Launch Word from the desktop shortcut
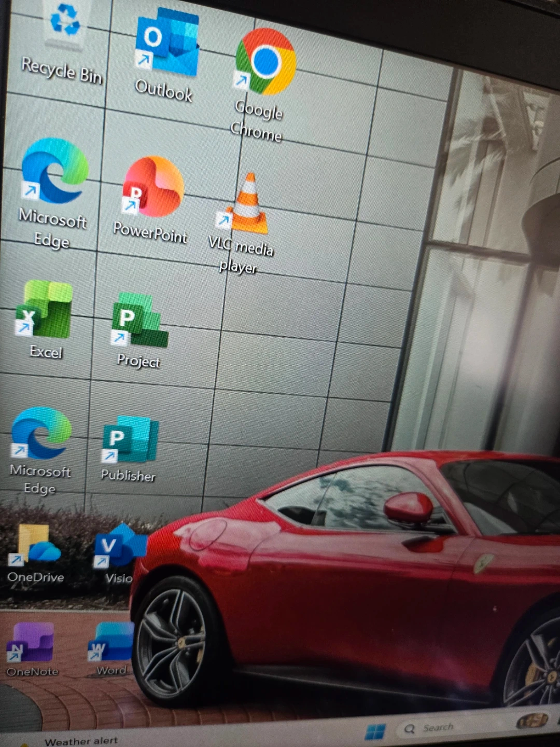Image resolution: width=560 pixels, height=747 pixels. tap(112, 642)
